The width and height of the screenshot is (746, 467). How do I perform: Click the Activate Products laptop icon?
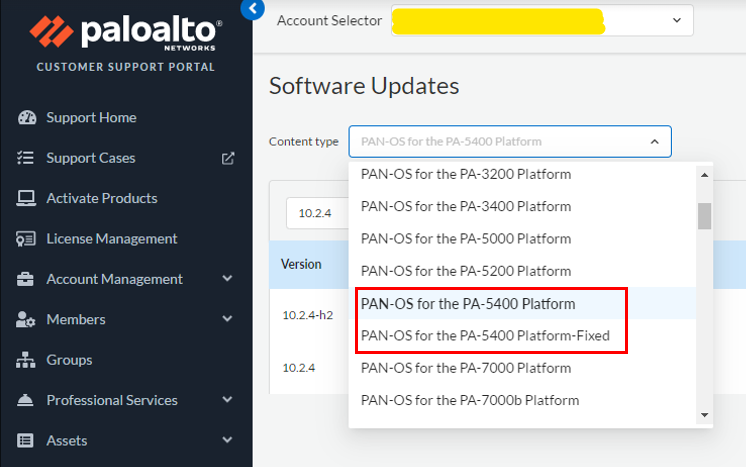(27, 198)
